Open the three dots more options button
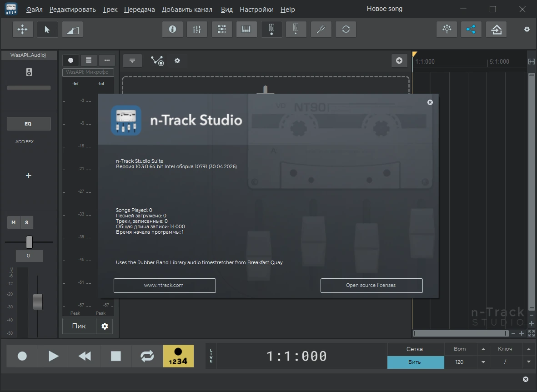 point(107,60)
